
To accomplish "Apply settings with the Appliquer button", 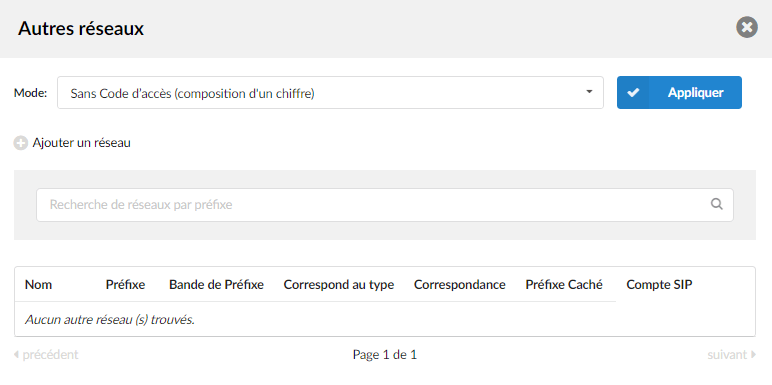I will 679,93.
